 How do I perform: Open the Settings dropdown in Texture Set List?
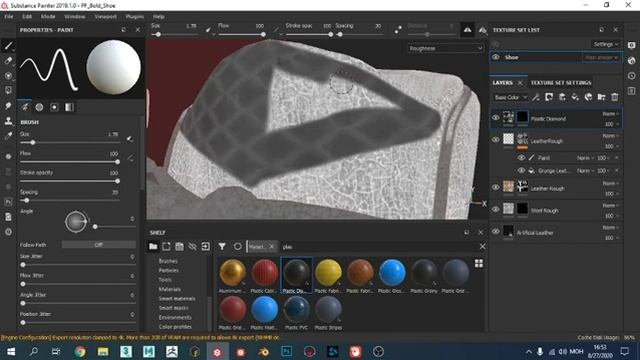point(606,44)
